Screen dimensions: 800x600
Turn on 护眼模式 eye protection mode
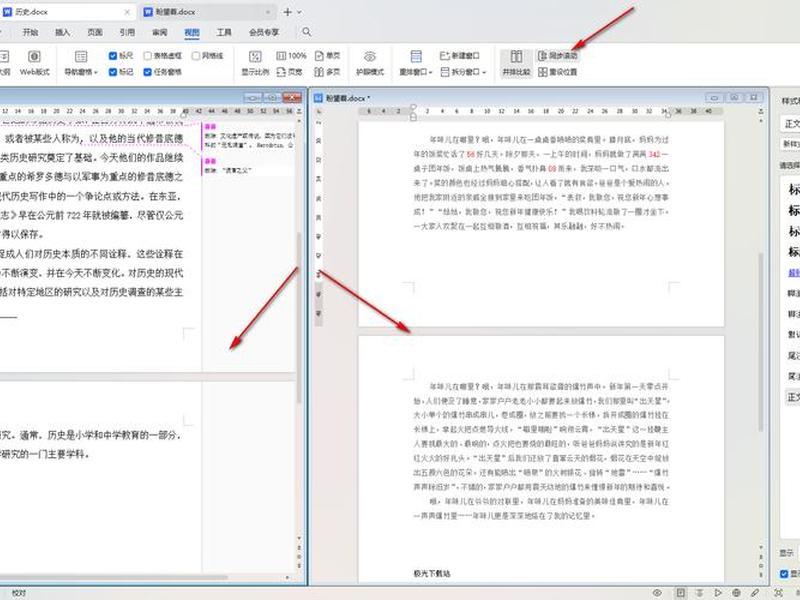click(370, 63)
